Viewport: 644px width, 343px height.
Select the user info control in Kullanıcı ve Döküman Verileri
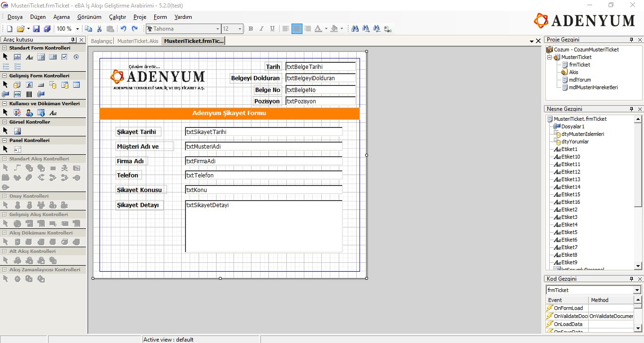(x=29, y=113)
